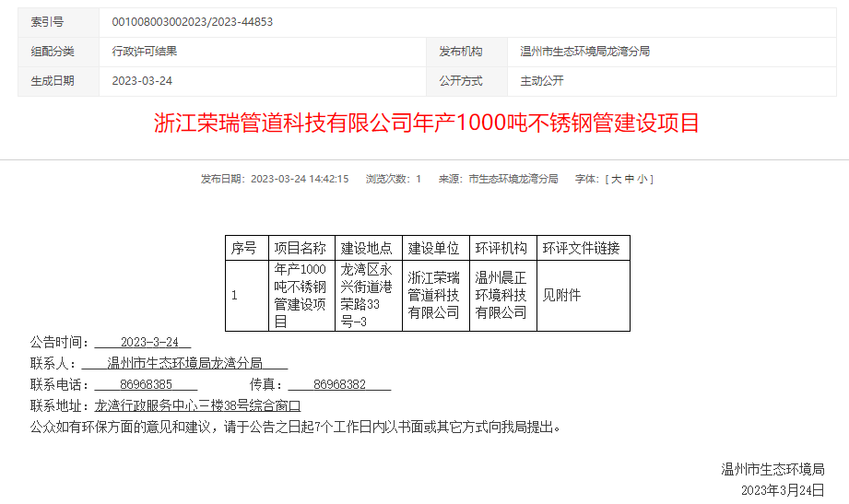This screenshot has height=504, width=849.
Task: Select the 龙湾区永兴街道港荣路33号-3 location cell
Action: [368, 296]
